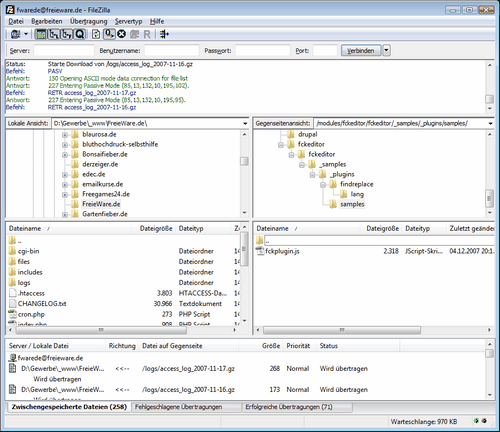The height and width of the screenshot is (432, 500).
Task: Open the Hilfe menu
Action: click(x=157, y=21)
